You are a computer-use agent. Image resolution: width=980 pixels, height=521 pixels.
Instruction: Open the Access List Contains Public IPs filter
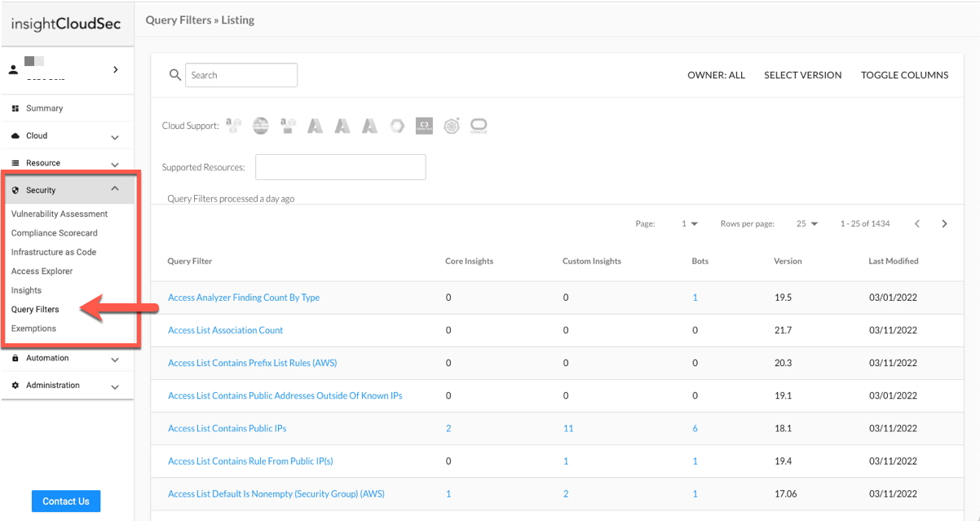tap(227, 428)
